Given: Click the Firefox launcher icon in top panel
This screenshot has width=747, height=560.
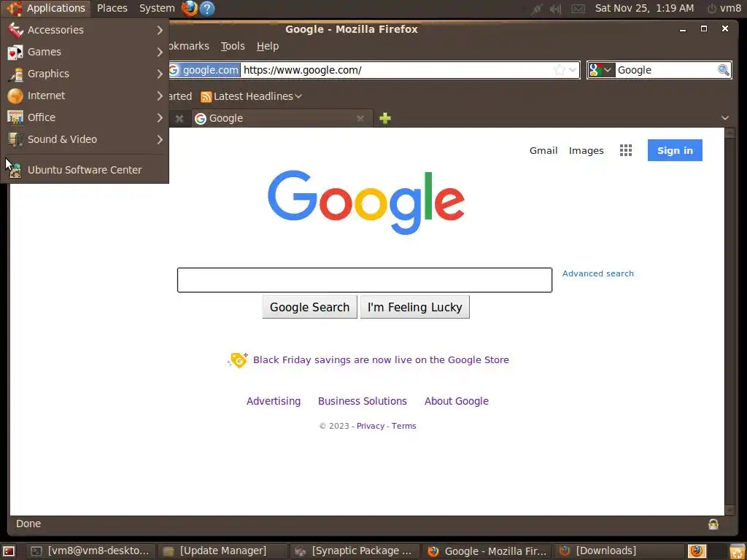Looking at the screenshot, I should point(190,8).
